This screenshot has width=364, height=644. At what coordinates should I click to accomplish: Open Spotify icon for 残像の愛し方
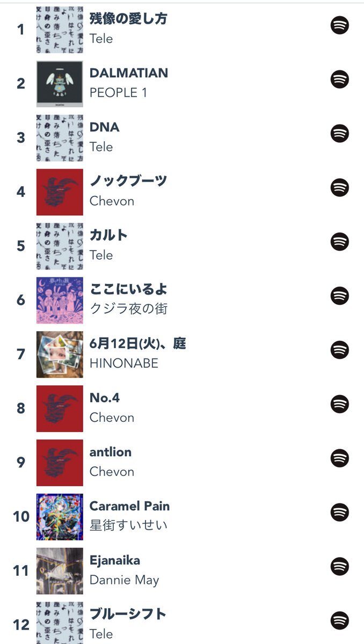(339, 25)
